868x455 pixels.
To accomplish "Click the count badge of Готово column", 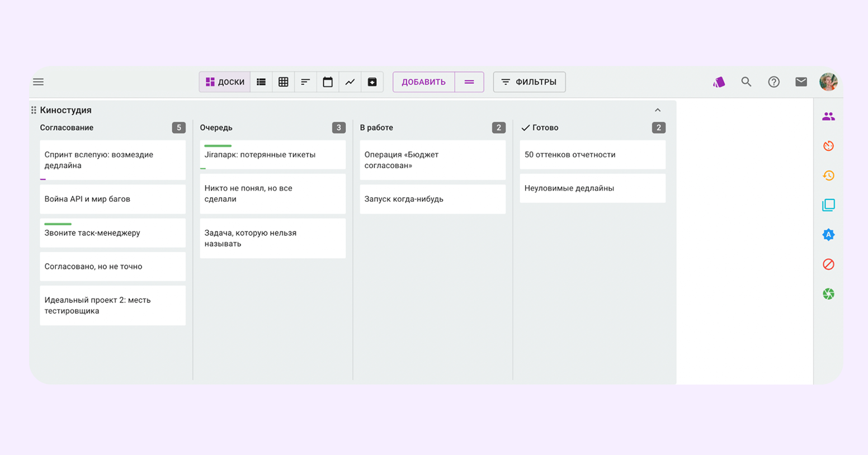I will click(x=659, y=127).
